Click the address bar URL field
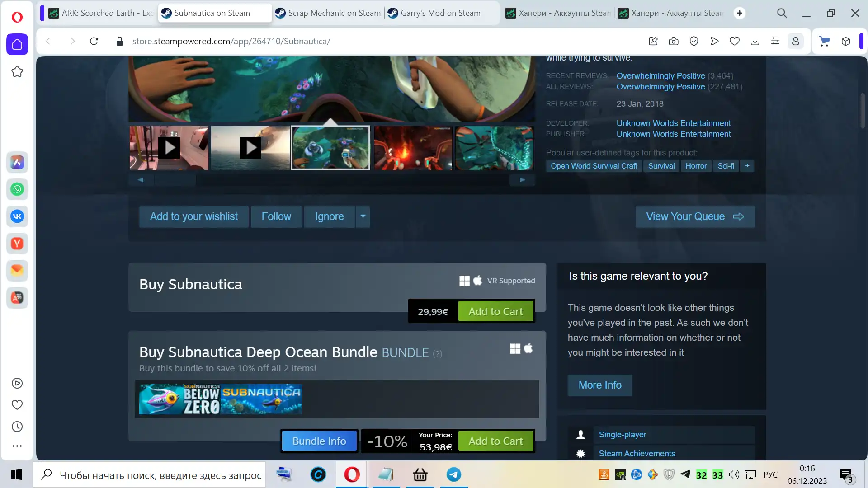The image size is (868, 488). tap(384, 41)
